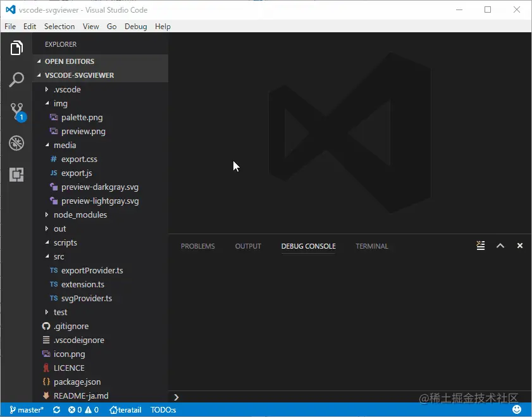Screen dimensions: 532x417
Task: Click the teratail status bar item
Action: (125, 410)
